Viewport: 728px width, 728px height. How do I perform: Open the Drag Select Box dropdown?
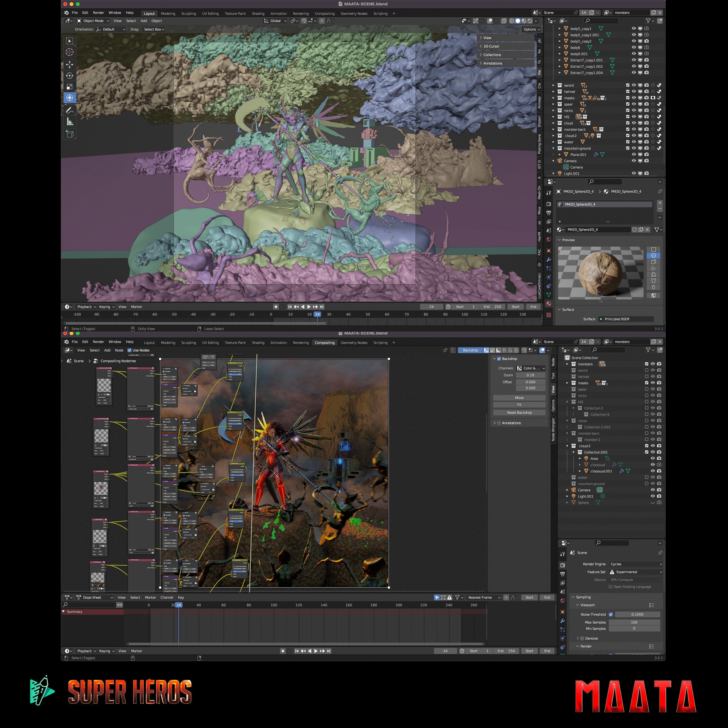[154, 29]
